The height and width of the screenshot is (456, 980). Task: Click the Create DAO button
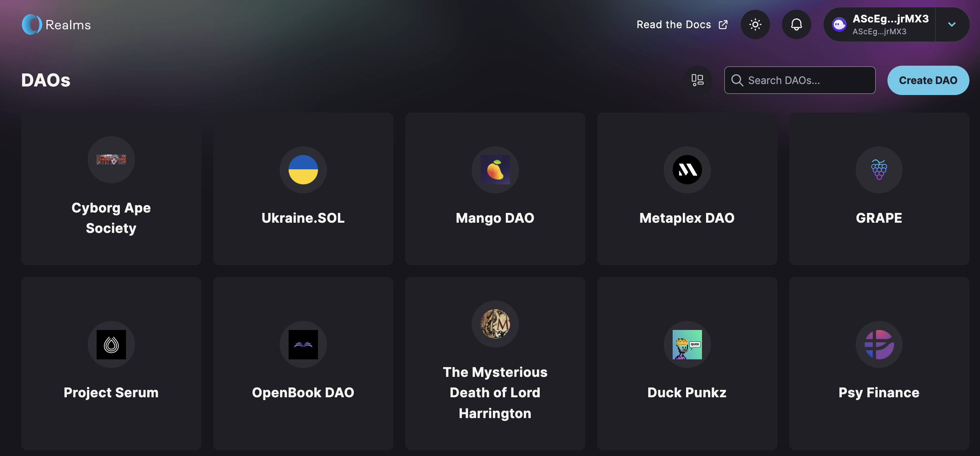928,80
